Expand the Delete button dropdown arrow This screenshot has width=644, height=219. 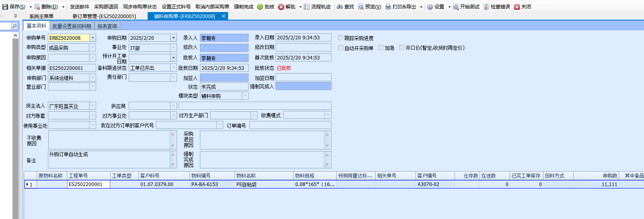pyautogui.click(x=63, y=7)
